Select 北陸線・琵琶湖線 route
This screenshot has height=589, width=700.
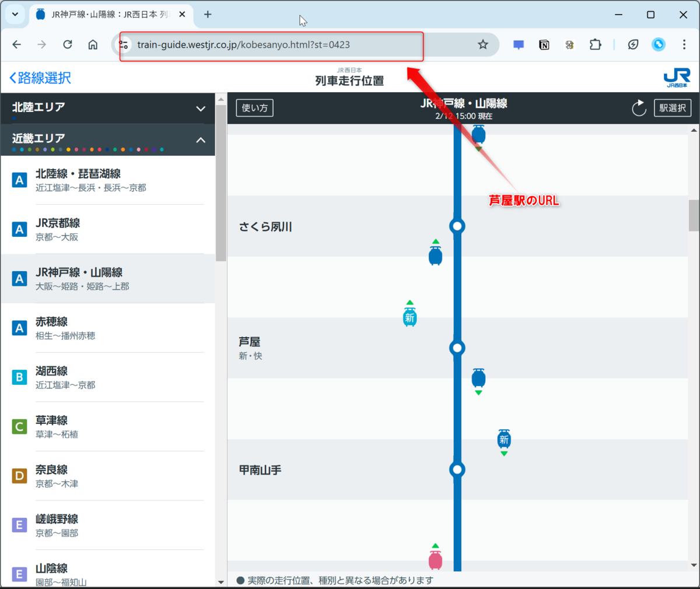coord(108,180)
